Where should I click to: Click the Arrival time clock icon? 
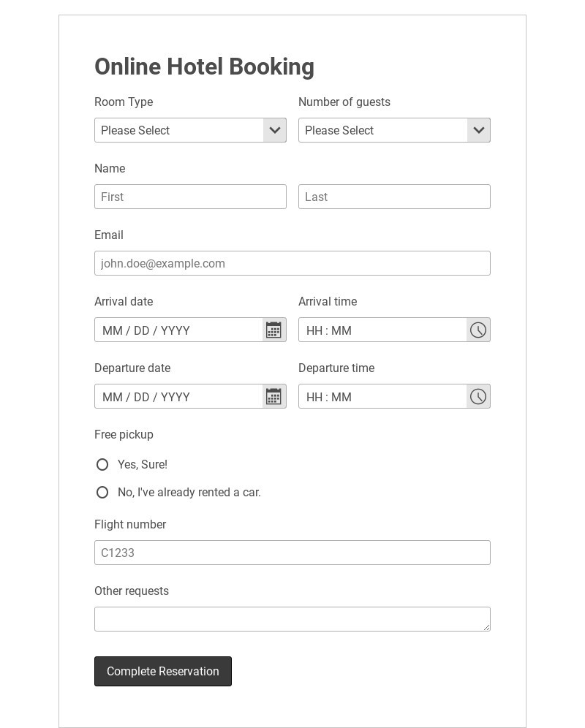478,330
